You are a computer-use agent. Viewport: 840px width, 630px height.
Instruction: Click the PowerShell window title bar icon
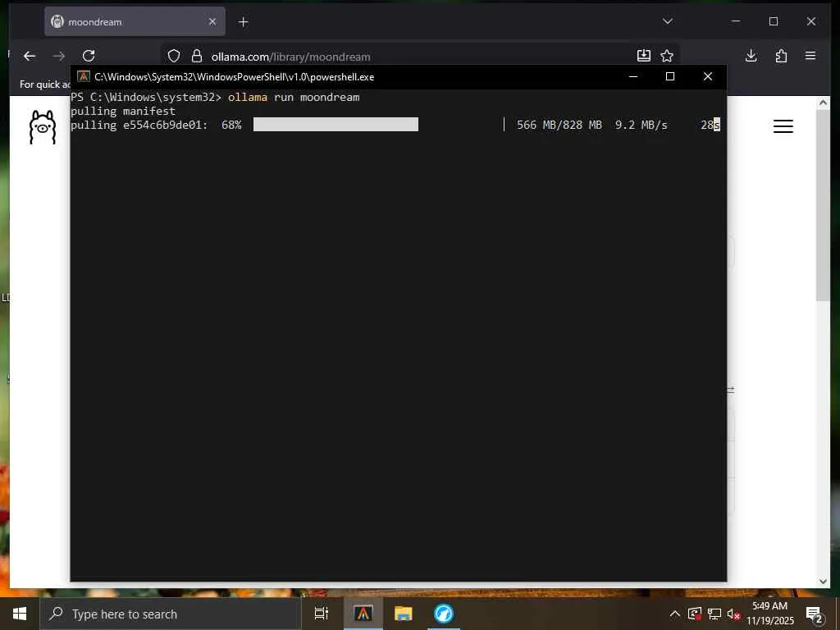(83, 76)
